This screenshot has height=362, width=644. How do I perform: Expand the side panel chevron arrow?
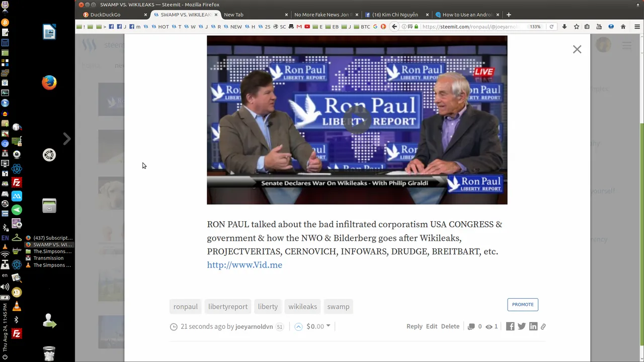click(x=67, y=139)
